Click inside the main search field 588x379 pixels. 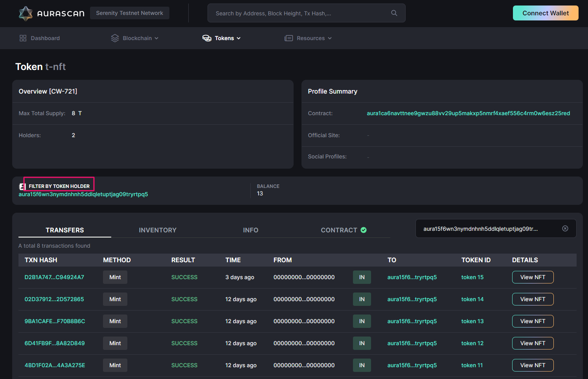point(299,13)
